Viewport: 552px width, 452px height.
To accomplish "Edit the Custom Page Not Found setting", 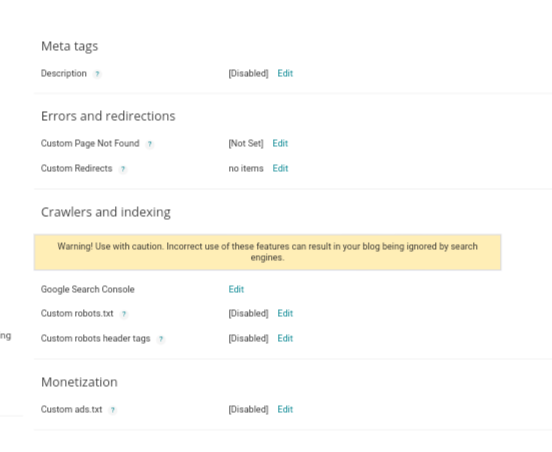I will click(x=280, y=143).
